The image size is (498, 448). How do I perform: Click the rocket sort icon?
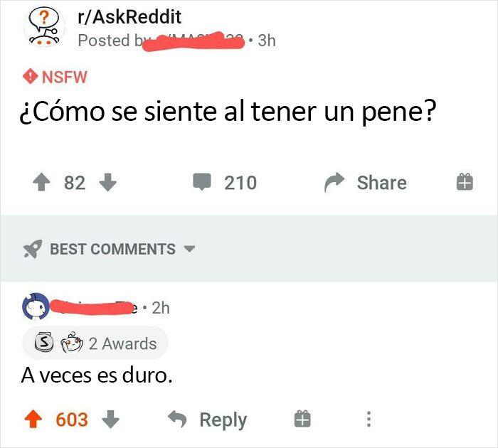pyautogui.click(x=33, y=249)
